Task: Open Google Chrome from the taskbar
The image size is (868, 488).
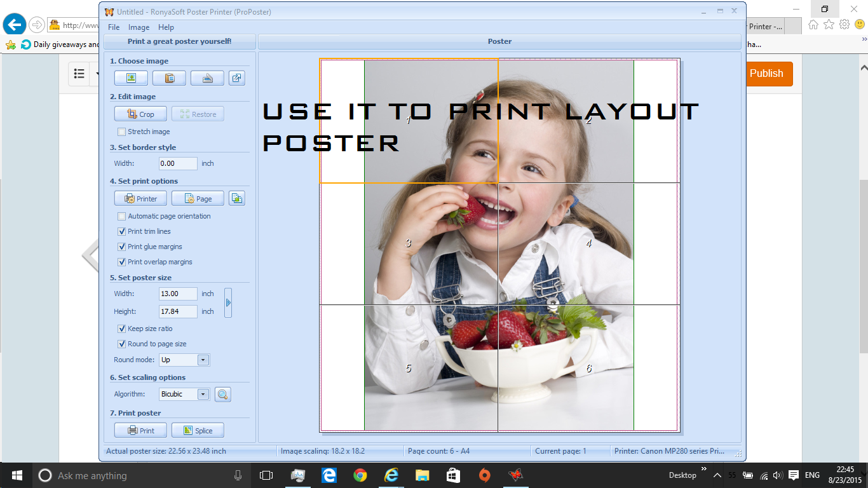Action: [x=360, y=475]
